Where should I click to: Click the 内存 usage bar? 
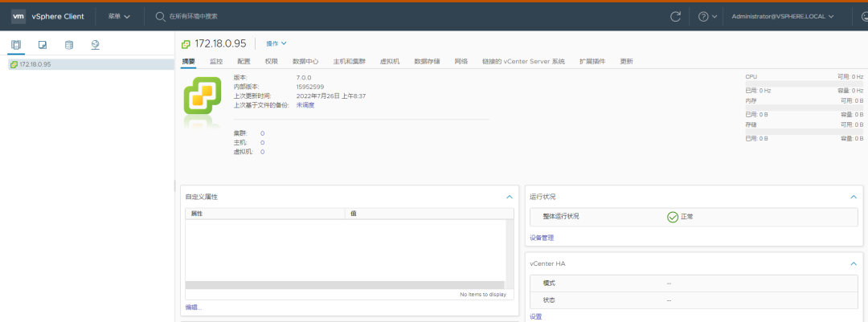(805, 108)
